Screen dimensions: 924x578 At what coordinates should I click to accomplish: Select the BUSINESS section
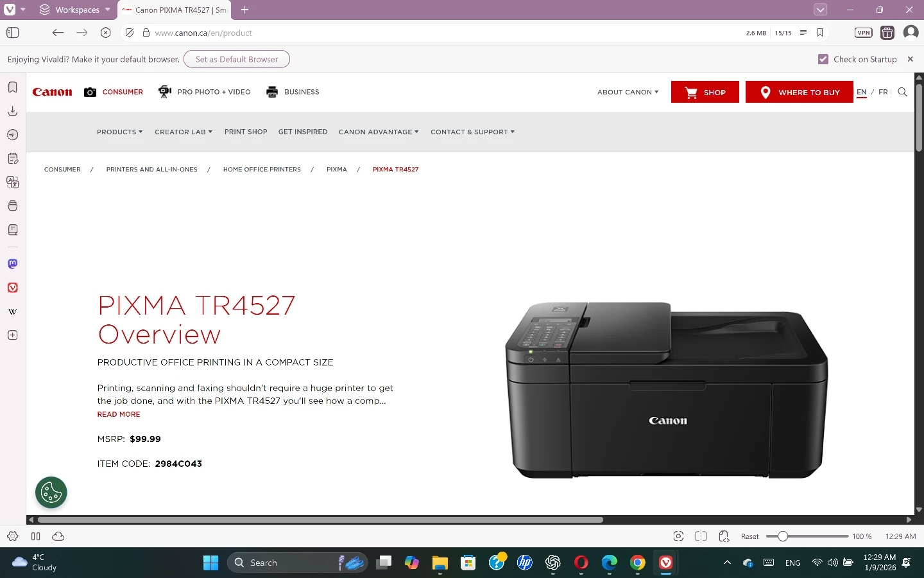pos(293,92)
